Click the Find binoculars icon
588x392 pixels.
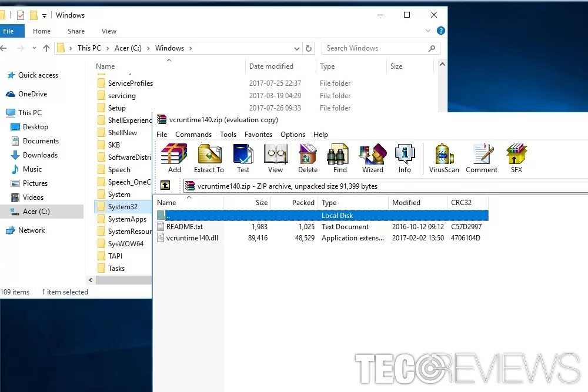(340, 158)
